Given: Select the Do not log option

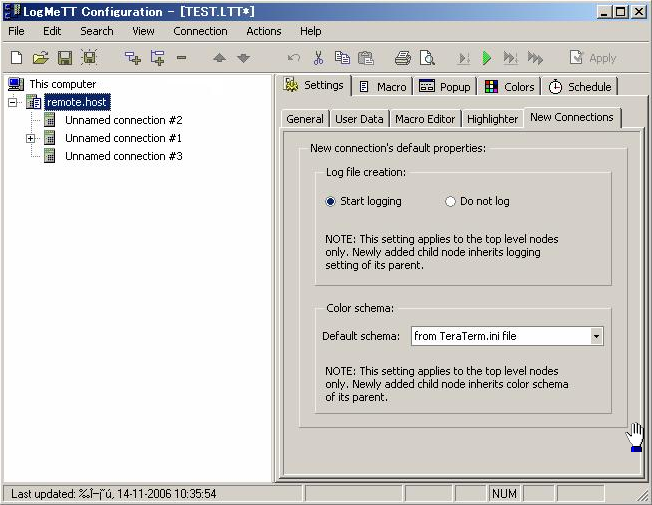Looking at the screenshot, I should pos(451,201).
